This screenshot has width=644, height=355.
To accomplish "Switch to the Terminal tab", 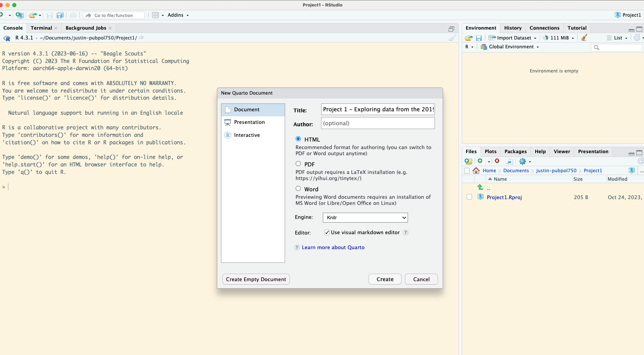I will point(41,28).
